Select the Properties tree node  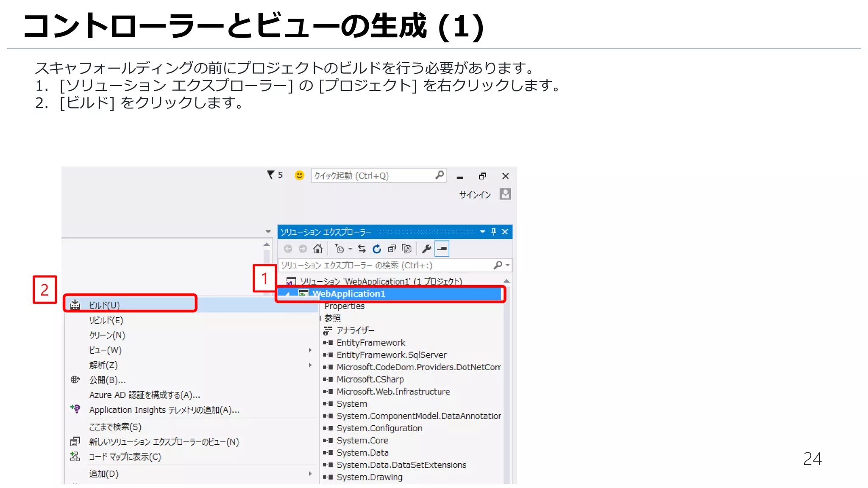[344, 306]
